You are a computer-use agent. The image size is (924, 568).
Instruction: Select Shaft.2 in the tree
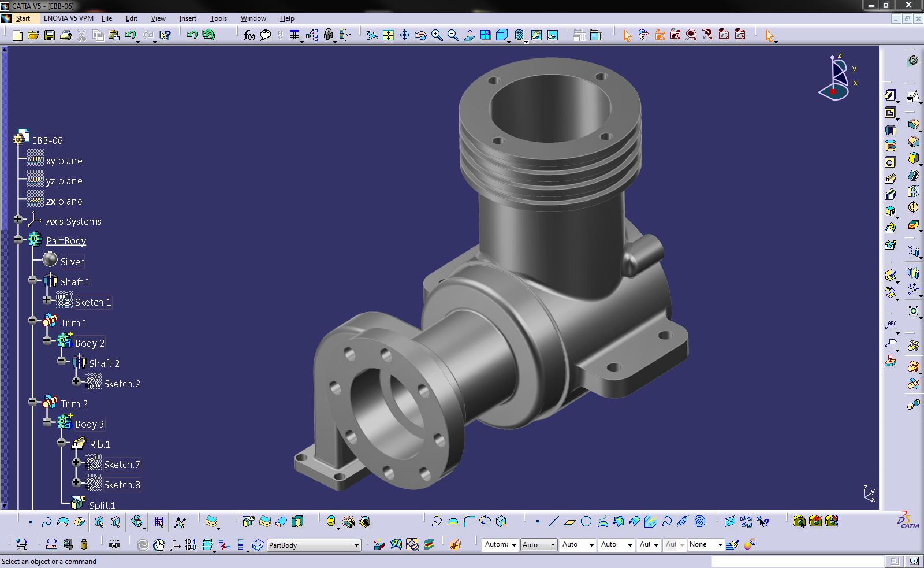[105, 363]
